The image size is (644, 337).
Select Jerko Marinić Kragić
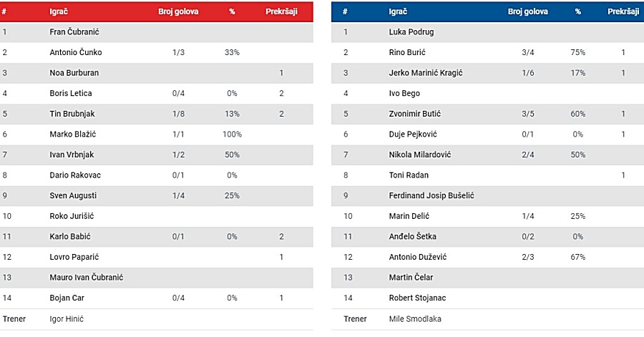click(426, 73)
